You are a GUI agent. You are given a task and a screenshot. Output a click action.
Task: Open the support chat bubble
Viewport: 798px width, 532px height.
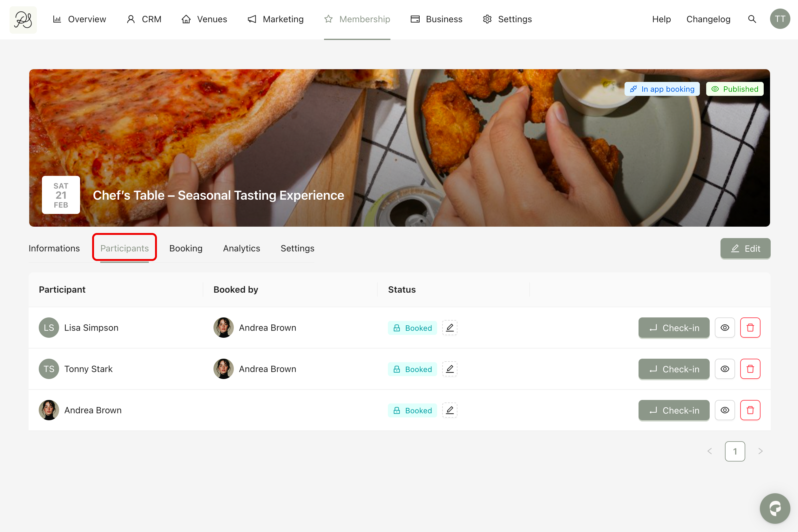pyautogui.click(x=774, y=508)
